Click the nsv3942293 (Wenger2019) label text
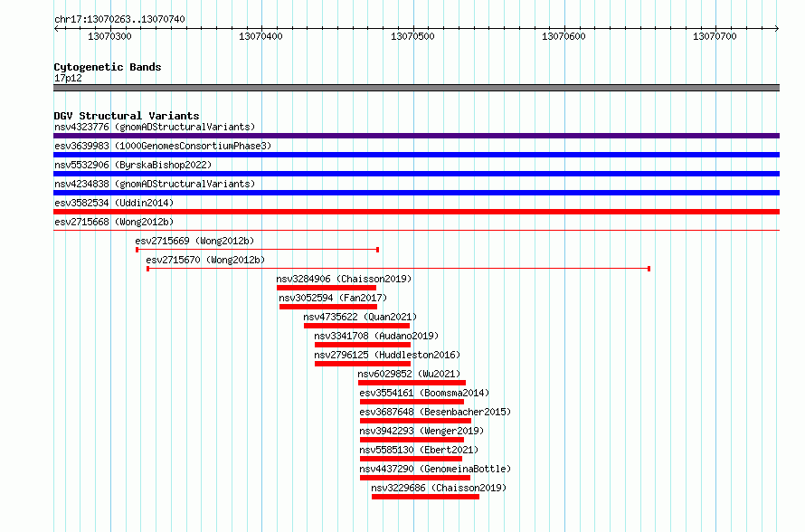Screen dimensions: 805x532 (x=421, y=431)
